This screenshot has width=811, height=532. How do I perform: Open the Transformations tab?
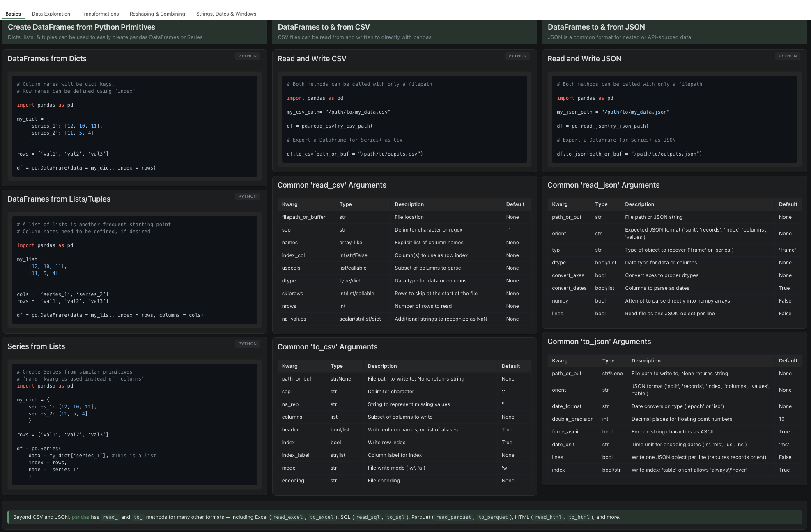(x=100, y=14)
